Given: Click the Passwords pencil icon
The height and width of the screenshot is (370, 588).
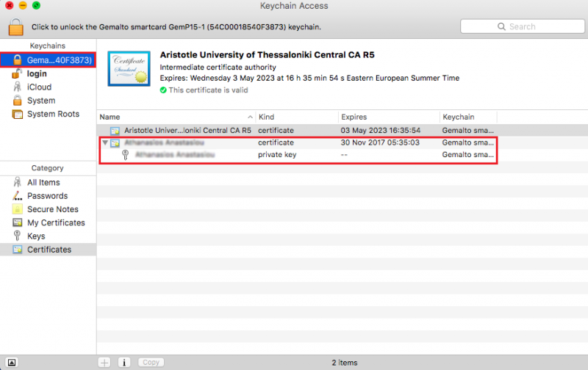Looking at the screenshot, I should tap(17, 195).
